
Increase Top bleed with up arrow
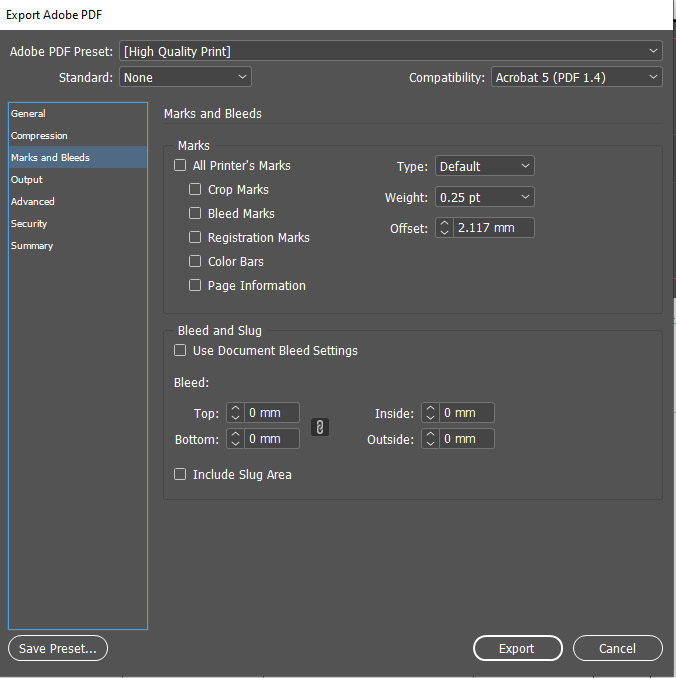point(235,408)
